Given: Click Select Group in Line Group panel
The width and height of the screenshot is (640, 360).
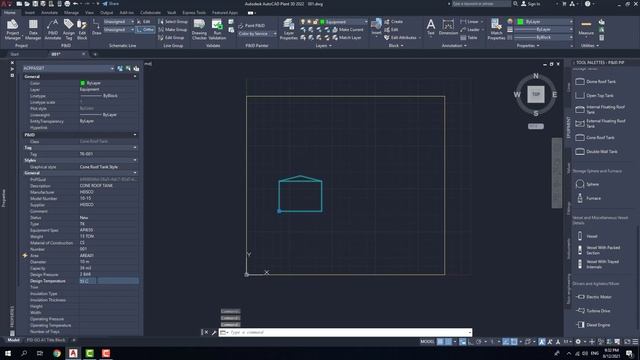Looking at the screenshot, I should coord(173,22).
